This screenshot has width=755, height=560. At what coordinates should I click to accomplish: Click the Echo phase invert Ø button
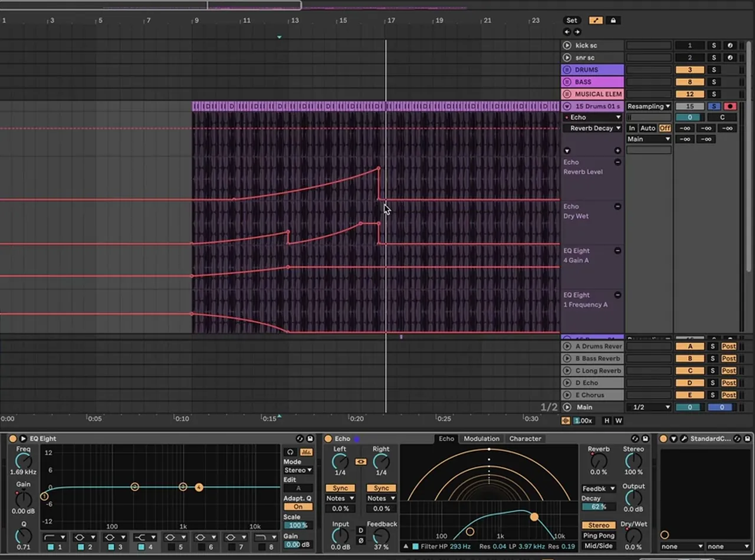click(x=361, y=541)
